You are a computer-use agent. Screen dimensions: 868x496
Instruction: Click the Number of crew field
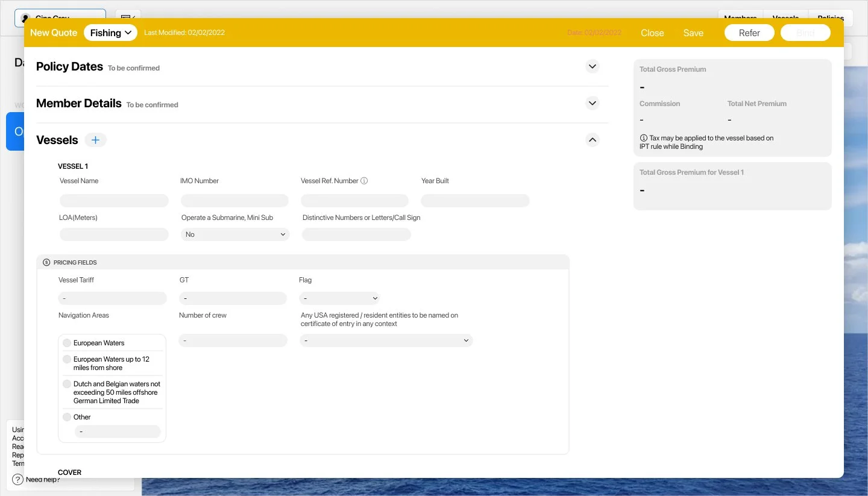coord(233,341)
